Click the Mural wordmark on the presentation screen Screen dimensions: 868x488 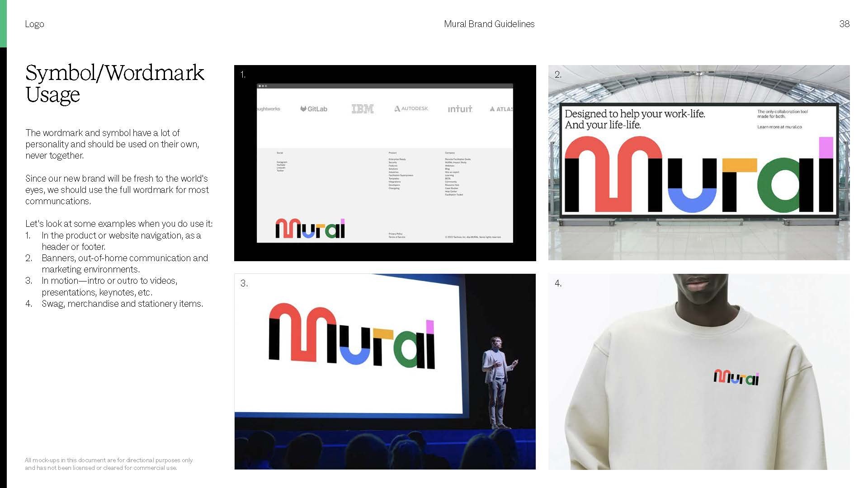tap(352, 335)
